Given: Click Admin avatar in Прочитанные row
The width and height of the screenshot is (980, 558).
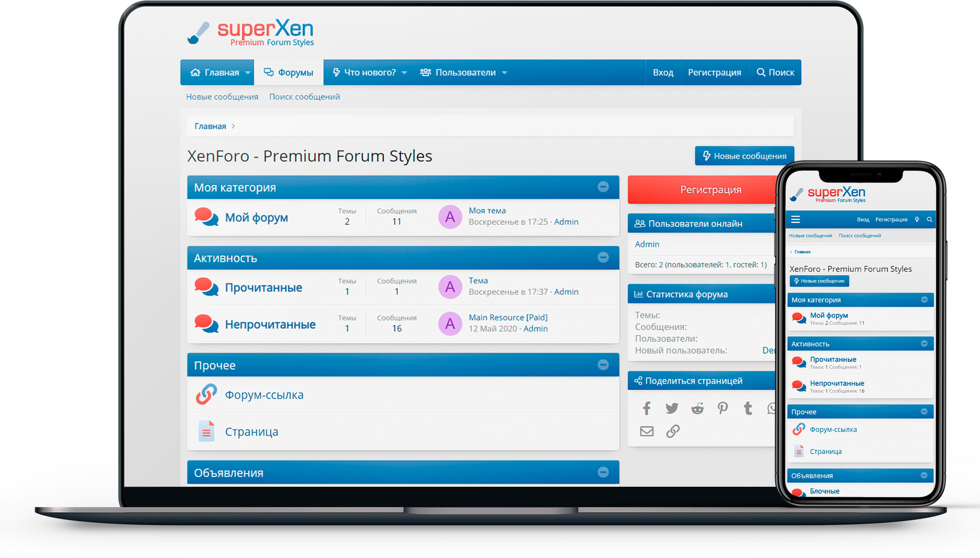Looking at the screenshot, I should pos(450,287).
